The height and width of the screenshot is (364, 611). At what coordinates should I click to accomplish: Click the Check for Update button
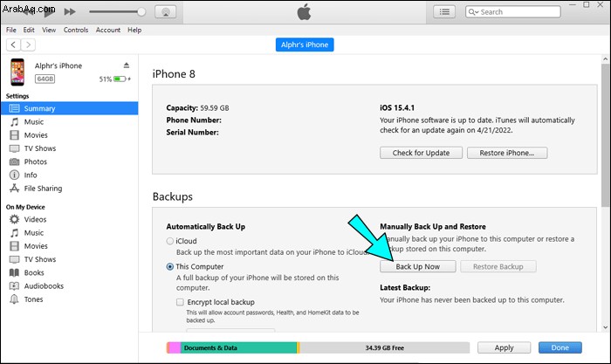point(421,153)
